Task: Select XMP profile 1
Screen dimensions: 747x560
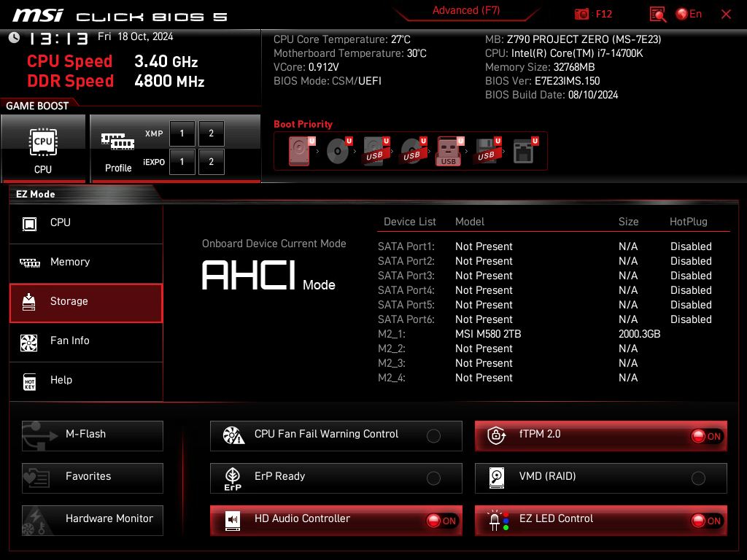Action: click(x=182, y=133)
